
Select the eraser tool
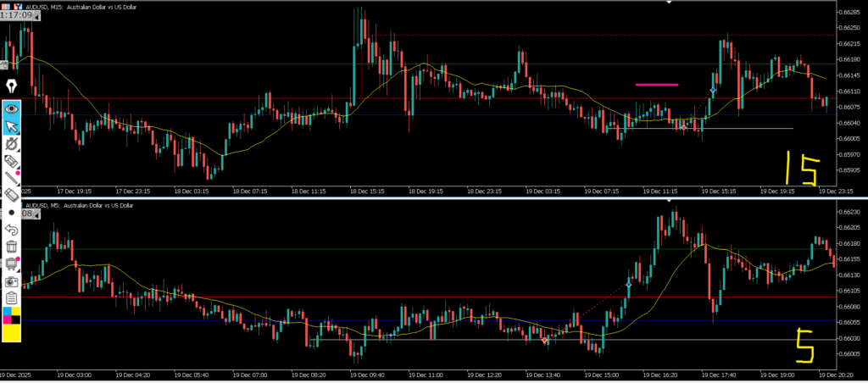pyautogui.click(x=12, y=195)
